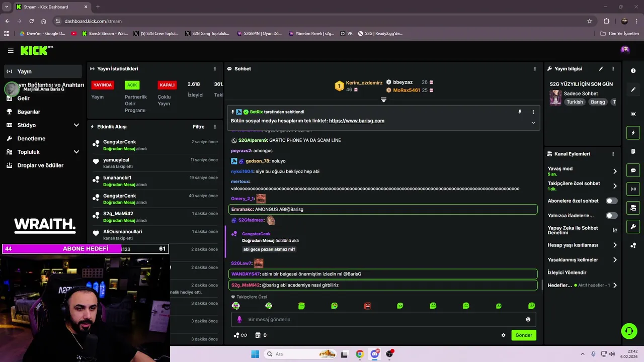Click Kerim_ozdemirz in the leaderboard
The image size is (644, 362).
364,82
